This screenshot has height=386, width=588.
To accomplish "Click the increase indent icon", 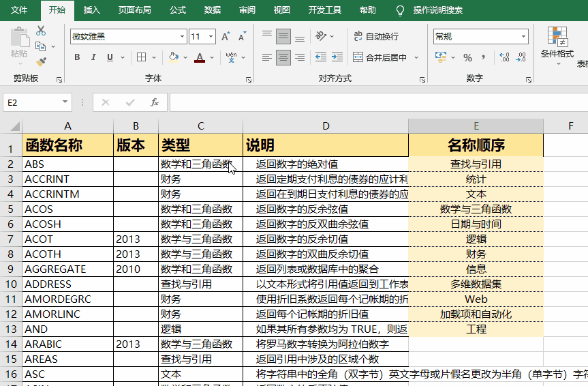I will (339, 58).
